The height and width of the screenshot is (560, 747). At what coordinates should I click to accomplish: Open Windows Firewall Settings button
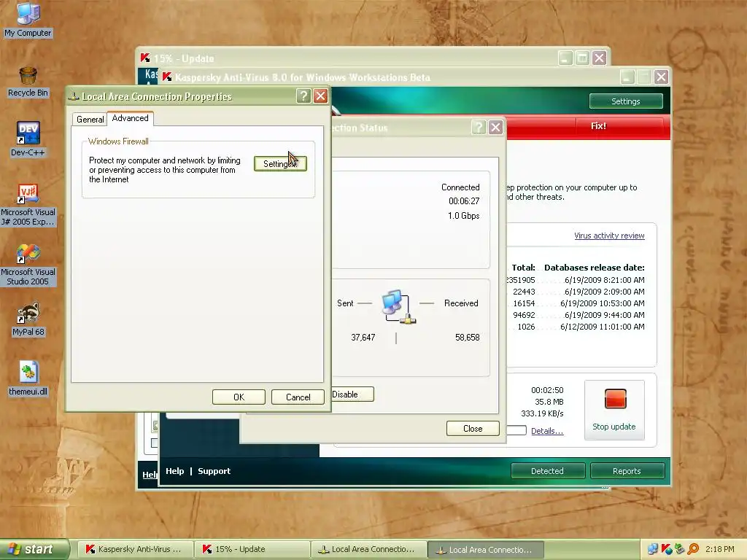click(280, 164)
